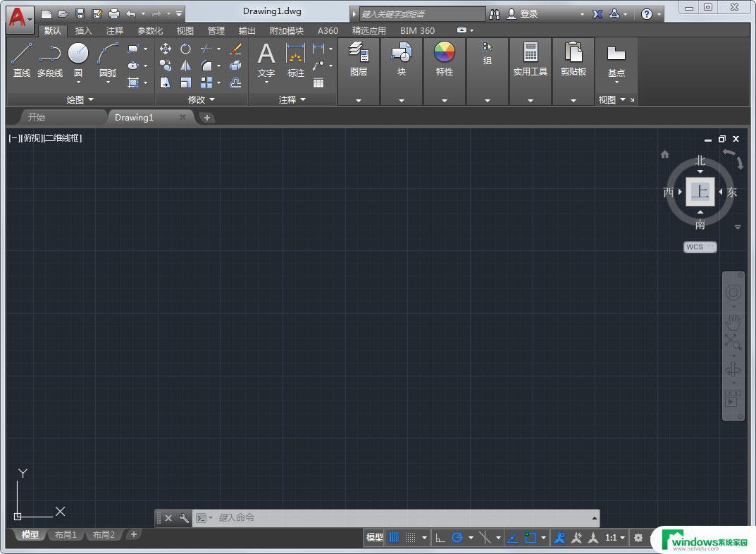Click the Copy tool icon
Image resolution: width=756 pixels, height=554 pixels.
point(166,66)
